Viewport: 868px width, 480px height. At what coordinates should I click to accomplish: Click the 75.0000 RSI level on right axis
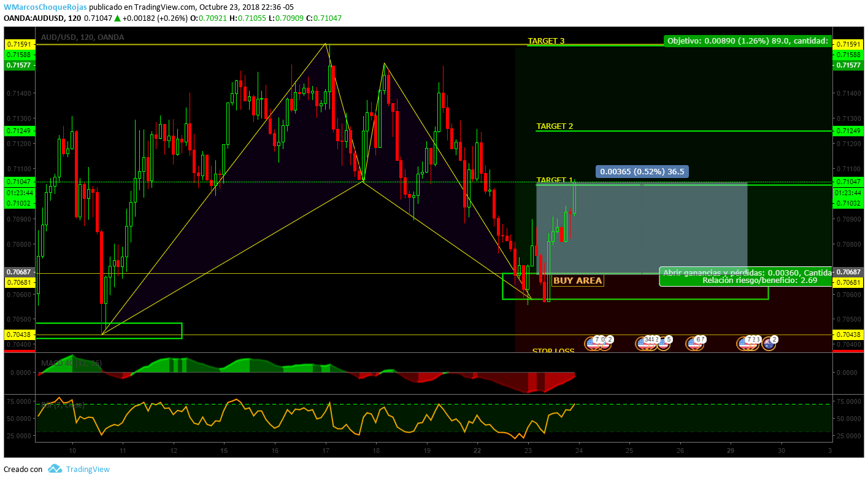(x=850, y=401)
